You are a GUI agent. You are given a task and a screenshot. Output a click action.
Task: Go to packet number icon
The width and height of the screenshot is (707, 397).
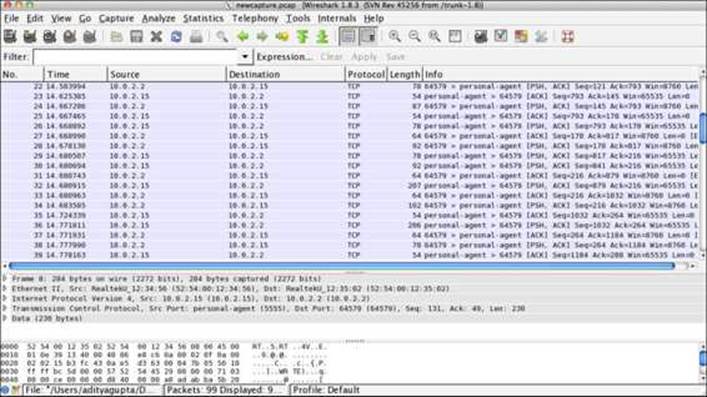point(282,37)
